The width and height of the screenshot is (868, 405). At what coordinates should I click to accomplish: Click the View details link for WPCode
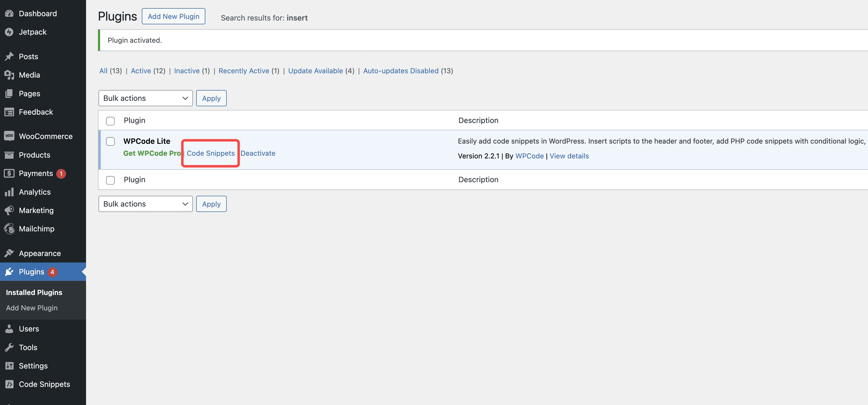point(569,156)
